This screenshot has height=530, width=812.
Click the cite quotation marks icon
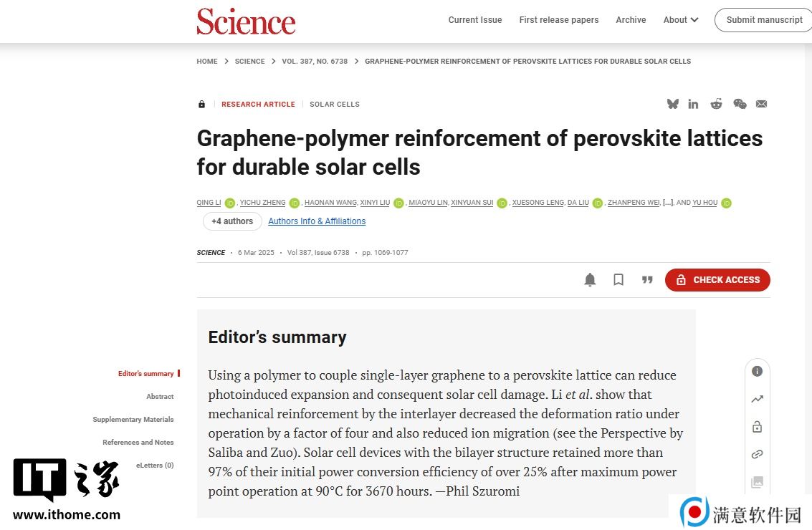point(647,280)
